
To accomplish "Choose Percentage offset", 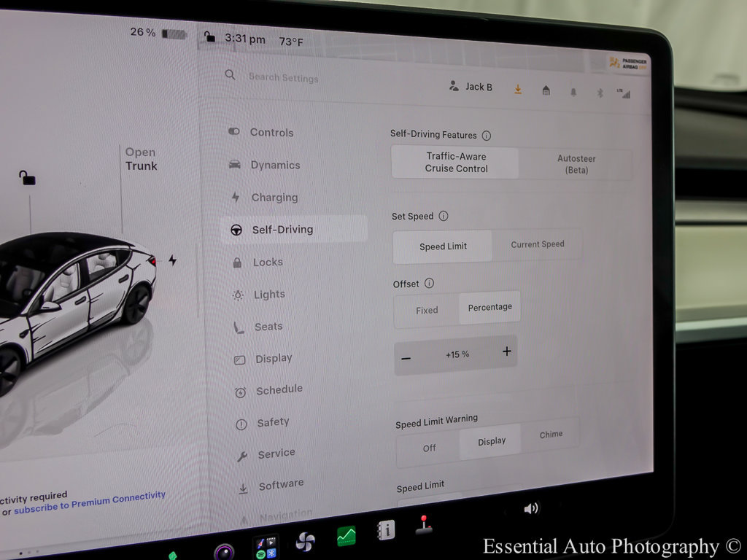I will click(489, 308).
